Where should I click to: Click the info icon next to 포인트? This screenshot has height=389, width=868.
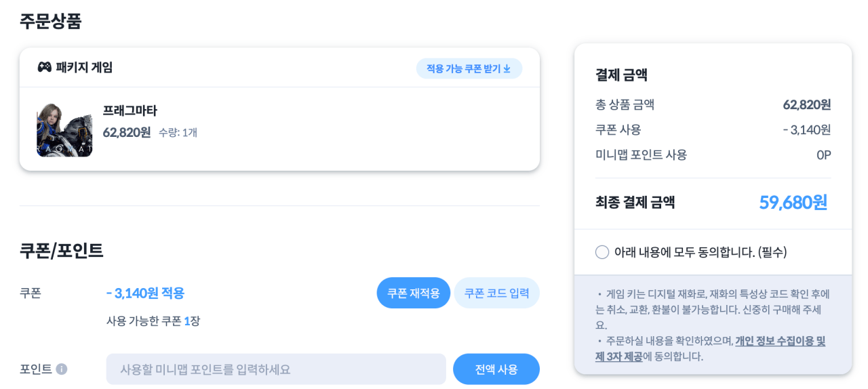coord(62,369)
